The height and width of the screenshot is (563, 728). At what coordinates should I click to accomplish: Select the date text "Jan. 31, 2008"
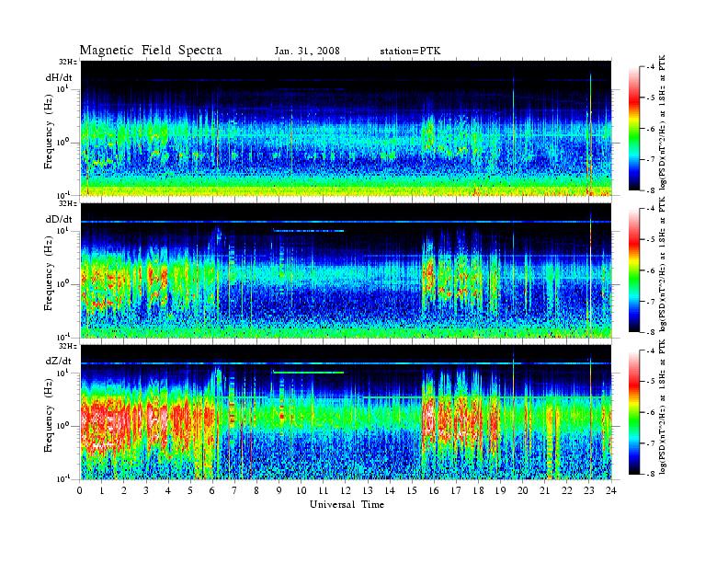click(x=307, y=51)
